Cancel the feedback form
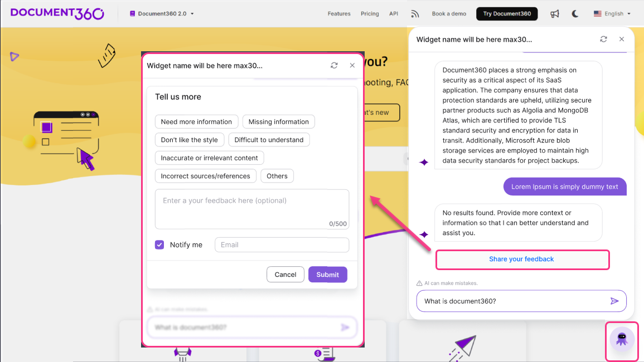The width and height of the screenshot is (644, 362). tap(285, 274)
